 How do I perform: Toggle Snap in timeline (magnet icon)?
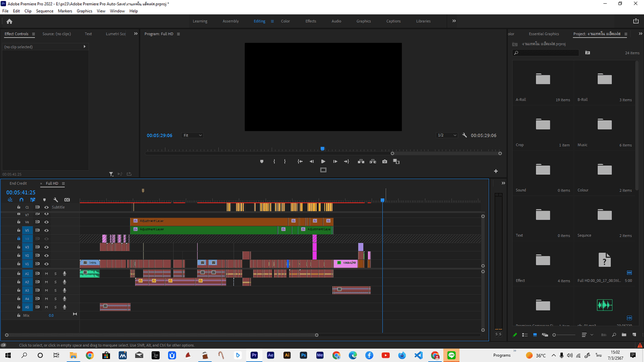pyautogui.click(x=21, y=200)
